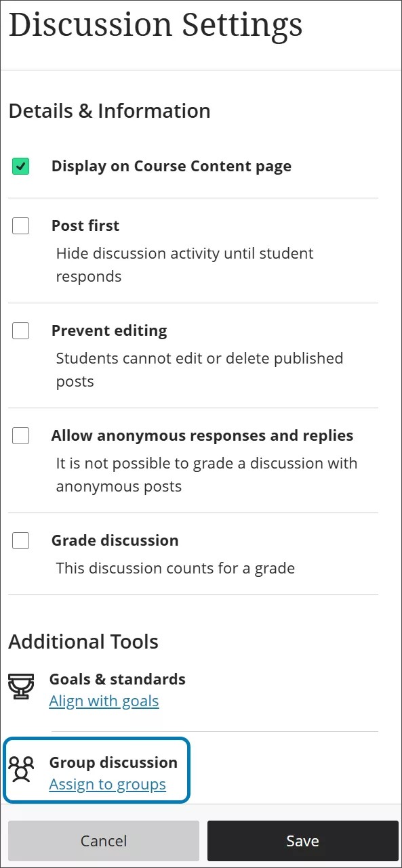
Task: Click the Grade discussion label text
Action: [115, 540]
